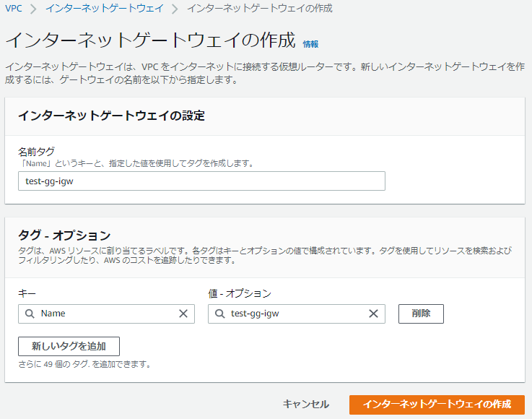Click breadcrumb text インターネットゲートウェイの作成
532x419 pixels.
click(260, 8)
